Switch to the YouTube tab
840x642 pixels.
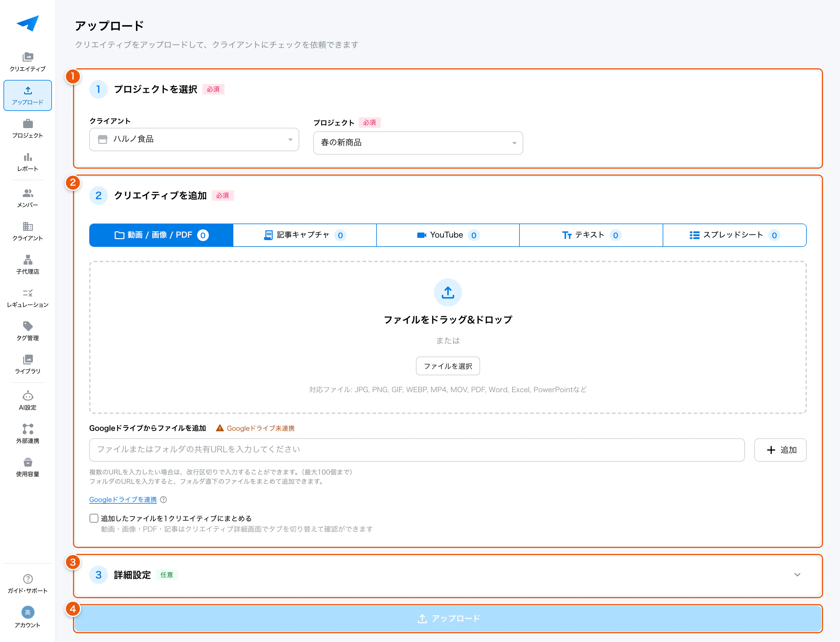click(448, 235)
